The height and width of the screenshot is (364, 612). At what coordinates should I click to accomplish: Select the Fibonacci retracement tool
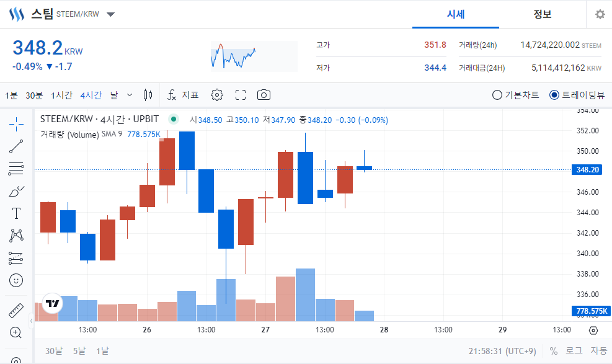pyautogui.click(x=16, y=169)
